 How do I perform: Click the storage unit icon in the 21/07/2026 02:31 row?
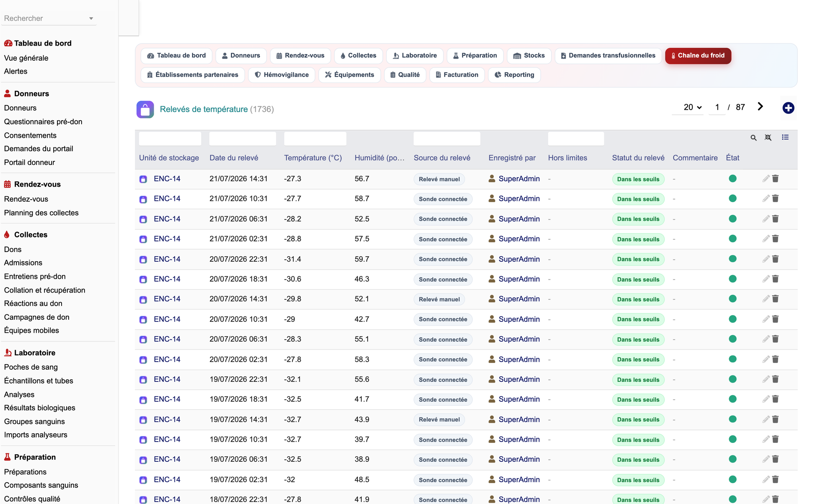[143, 239]
